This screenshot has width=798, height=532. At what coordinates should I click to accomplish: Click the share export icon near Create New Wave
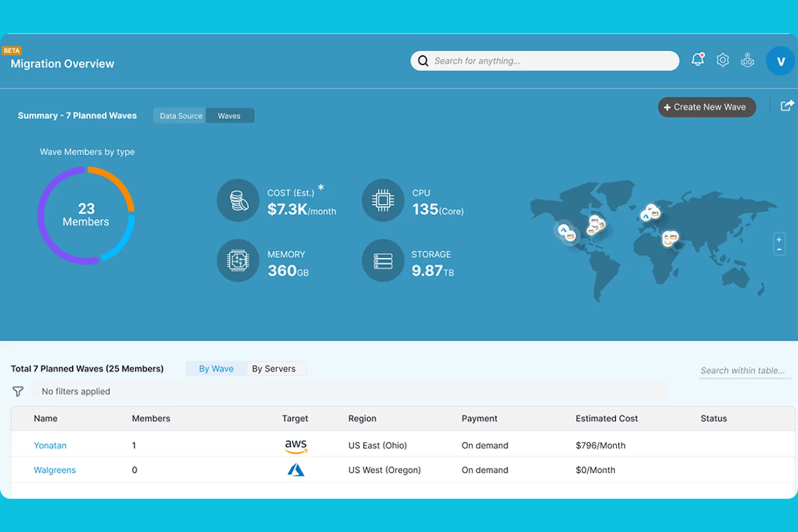[787, 106]
